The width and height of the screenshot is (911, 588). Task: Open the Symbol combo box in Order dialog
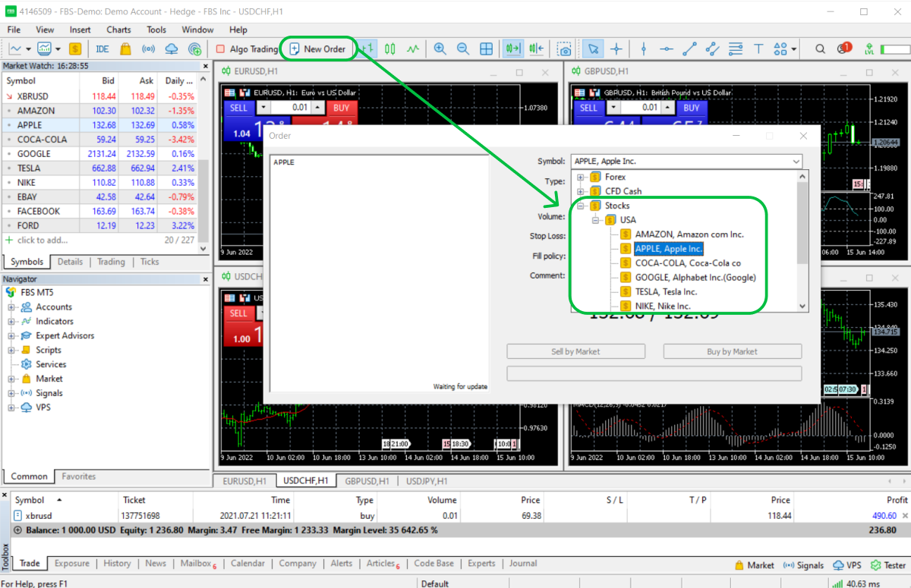(686, 161)
